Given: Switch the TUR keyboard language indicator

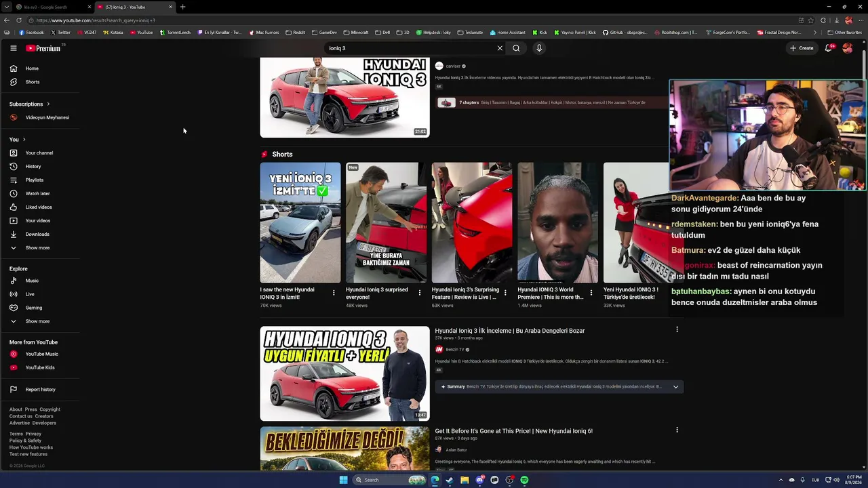Looking at the screenshot, I should click(x=815, y=480).
